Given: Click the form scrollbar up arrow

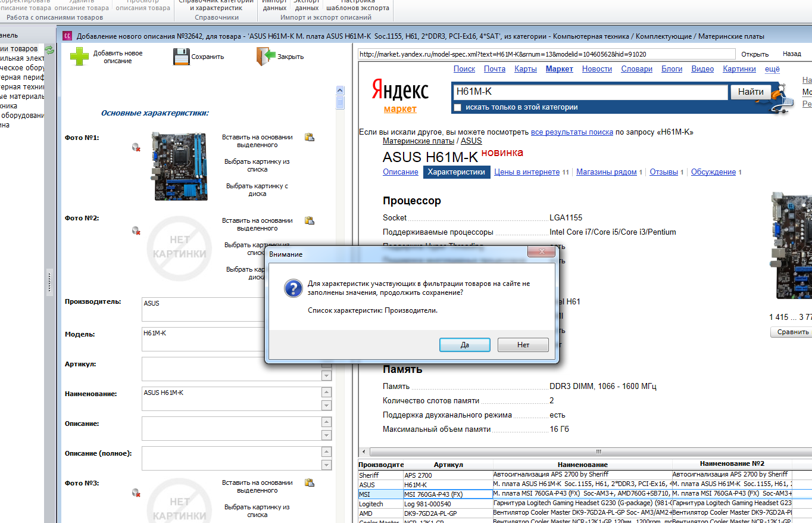Looking at the screenshot, I should click(x=341, y=91).
